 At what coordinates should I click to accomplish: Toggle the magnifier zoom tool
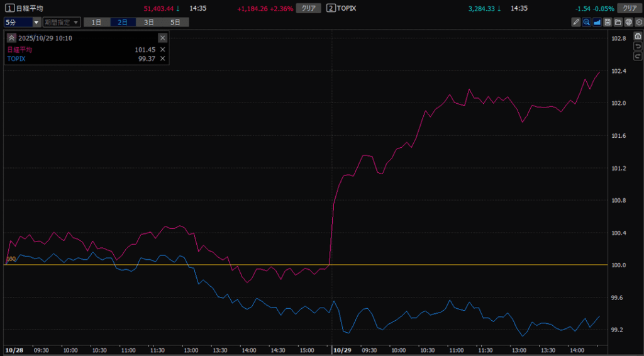586,22
